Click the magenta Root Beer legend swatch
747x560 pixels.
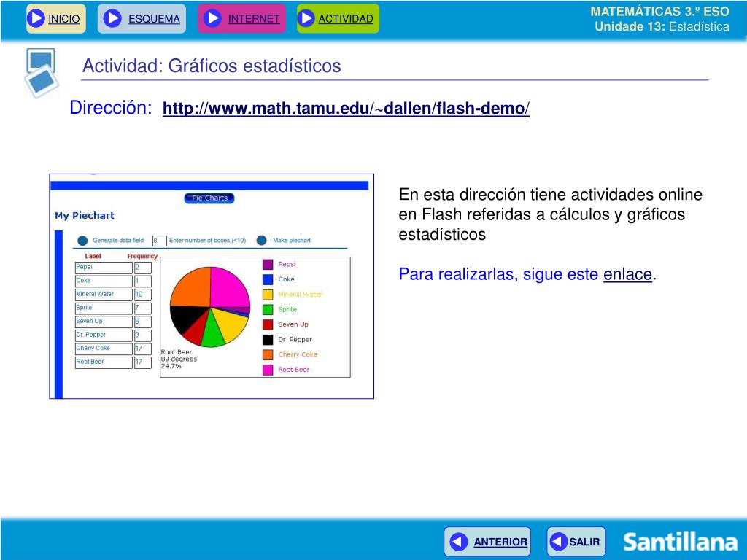coord(268,370)
